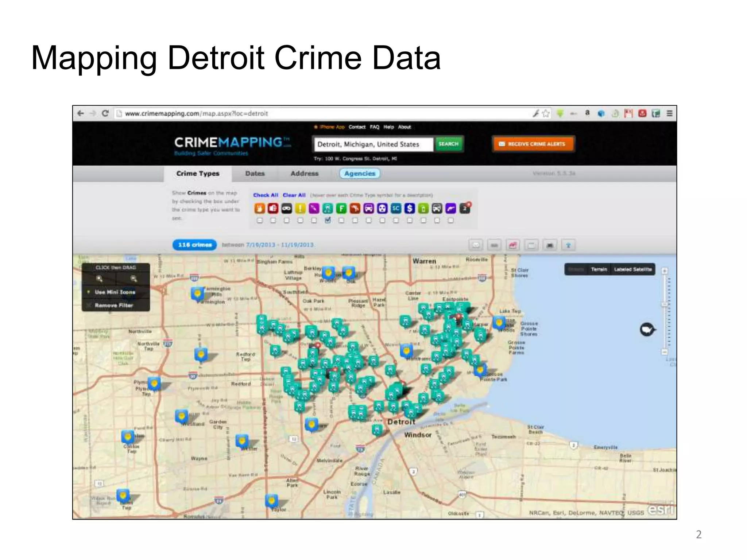Image resolution: width=747 pixels, height=560 pixels.
Task: Click the map zoom slider handle
Action: (x=665, y=304)
